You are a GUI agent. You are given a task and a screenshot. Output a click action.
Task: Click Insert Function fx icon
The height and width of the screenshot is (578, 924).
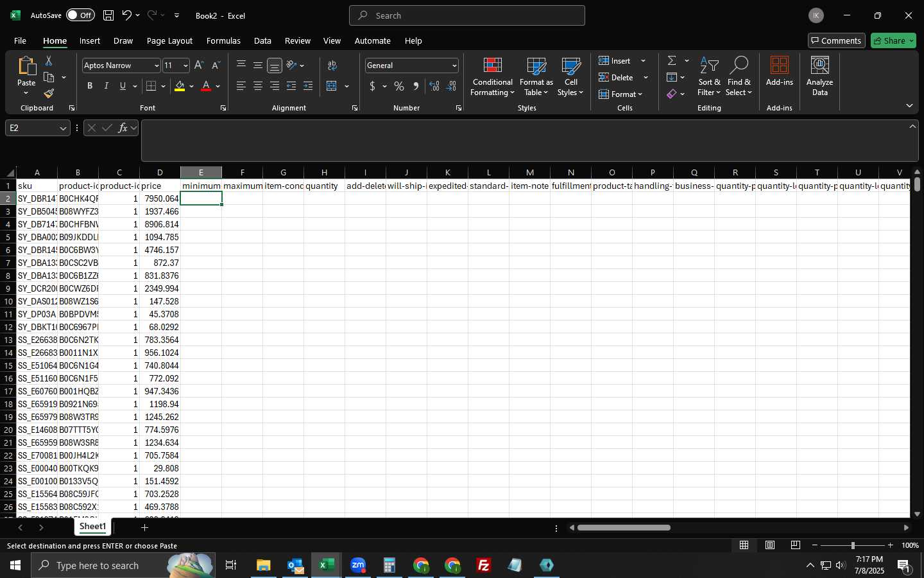123,128
